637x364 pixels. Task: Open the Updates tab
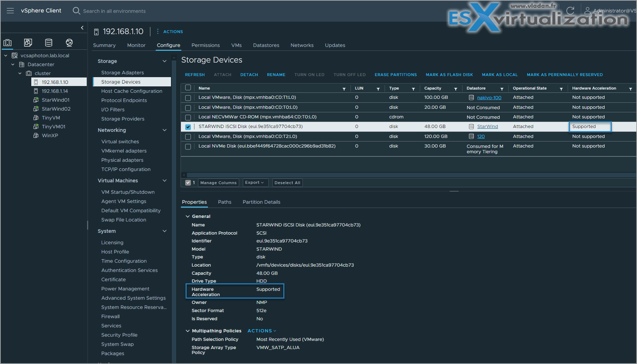(335, 45)
